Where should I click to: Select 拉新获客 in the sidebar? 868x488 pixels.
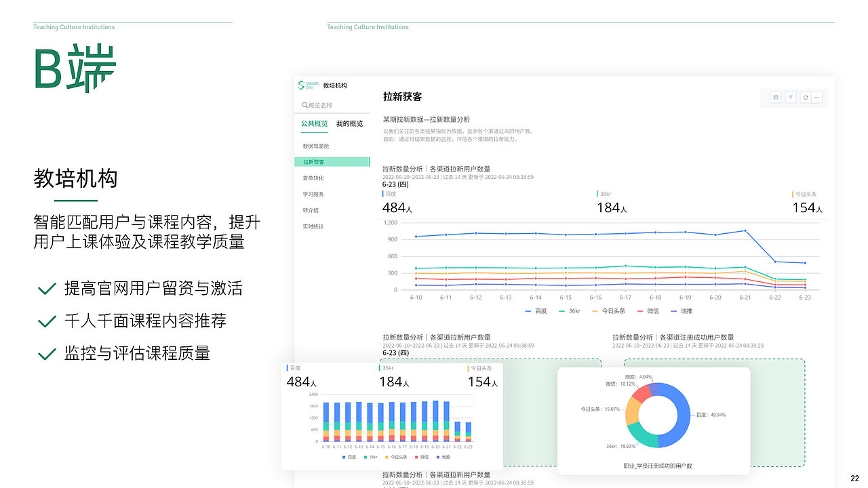coord(332,162)
